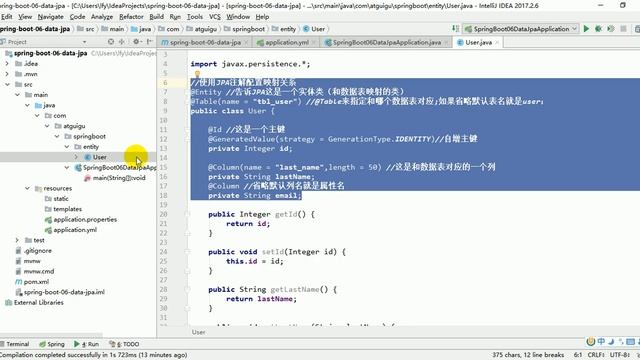640x360 pixels.
Task: Open Project panel settings gear
Action: pyautogui.click(x=137, y=42)
